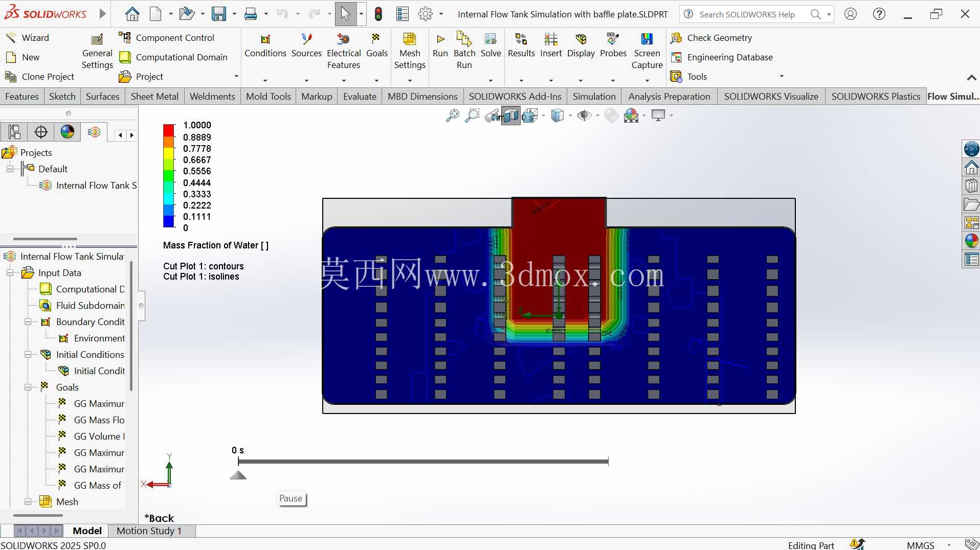The image size is (980, 550).
Task: Run the flow simulation
Action: click(x=440, y=46)
